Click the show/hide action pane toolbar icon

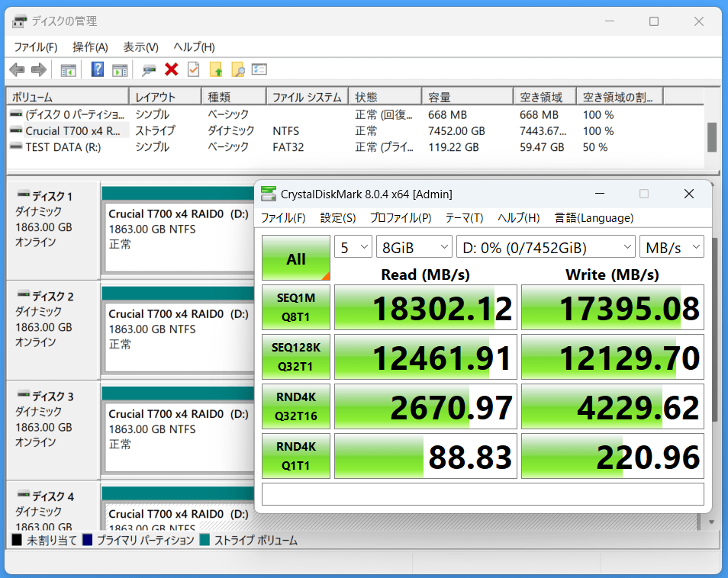click(x=120, y=70)
